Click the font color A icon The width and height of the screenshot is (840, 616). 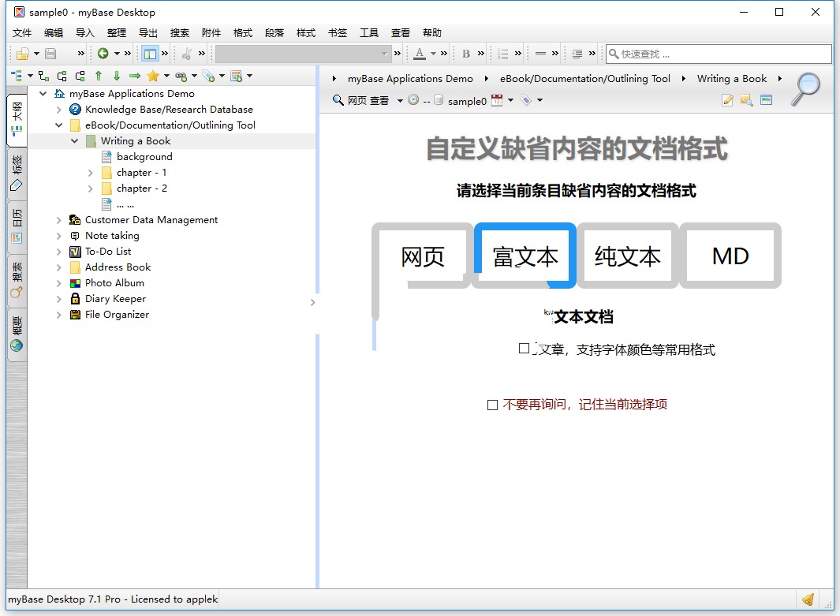click(420, 53)
